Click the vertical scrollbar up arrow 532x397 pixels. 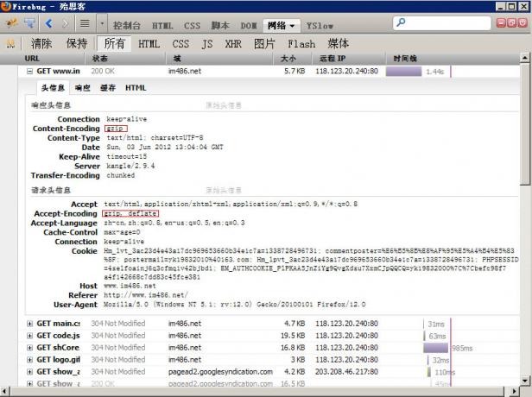(525, 58)
